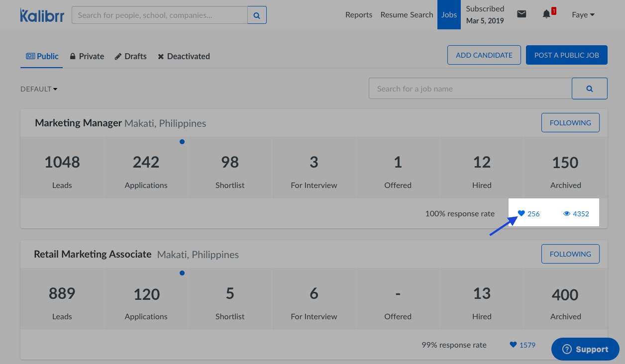
Task: Open the Deactivated jobs tab
Action: tap(184, 56)
